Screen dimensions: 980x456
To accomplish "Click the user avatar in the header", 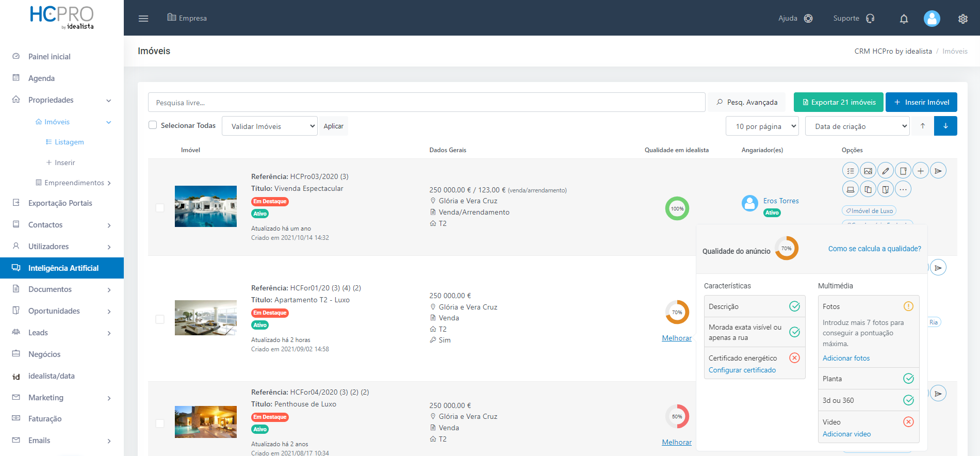I will pos(932,19).
